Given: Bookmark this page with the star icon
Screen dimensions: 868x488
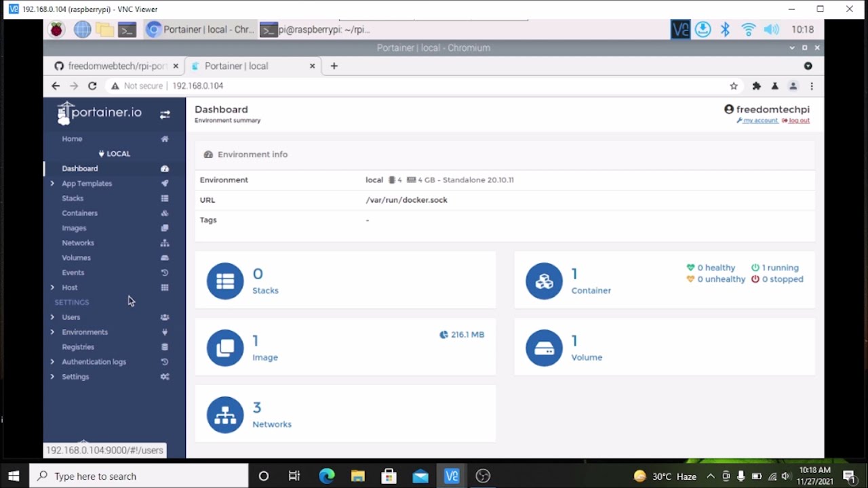Looking at the screenshot, I should point(733,86).
